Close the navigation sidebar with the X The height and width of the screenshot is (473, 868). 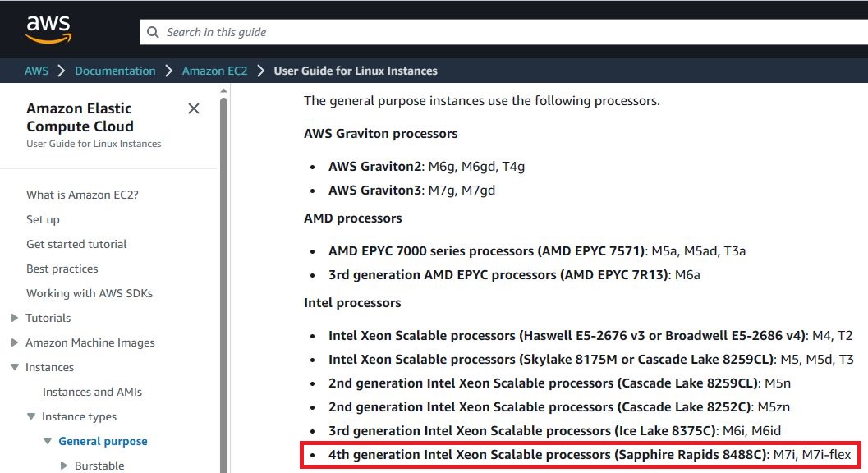(194, 108)
